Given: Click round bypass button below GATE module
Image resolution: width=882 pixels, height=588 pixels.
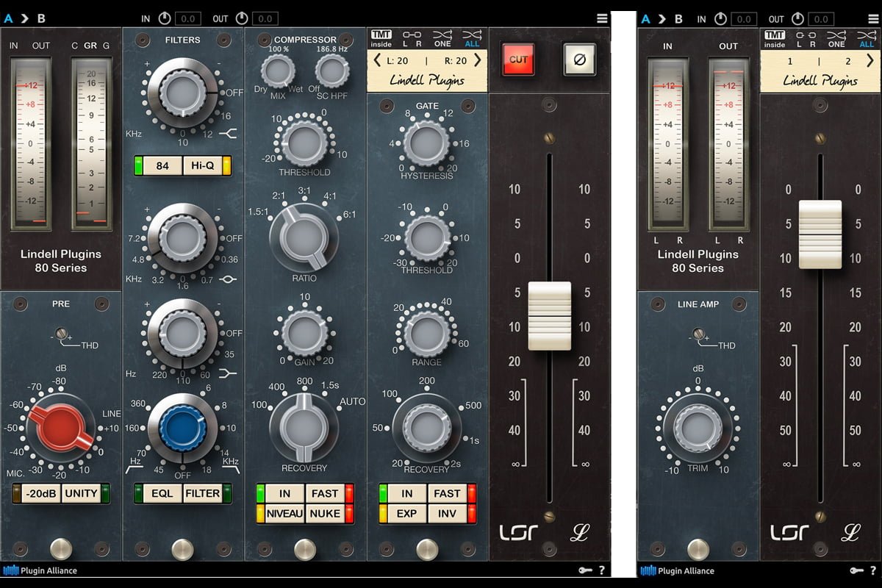Looking at the screenshot, I should 427,548.
